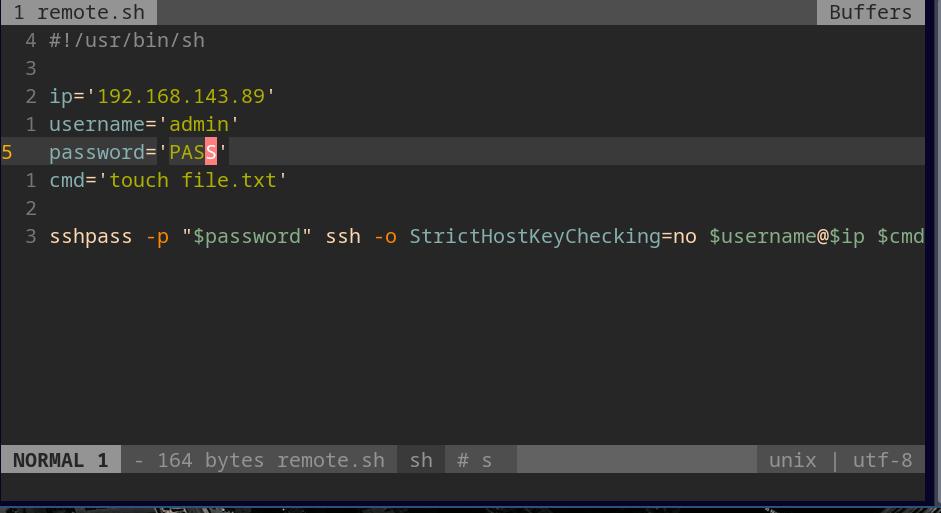This screenshot has width=941, height=513.
Task: Click the -o option flag
Action: [385, 236]
